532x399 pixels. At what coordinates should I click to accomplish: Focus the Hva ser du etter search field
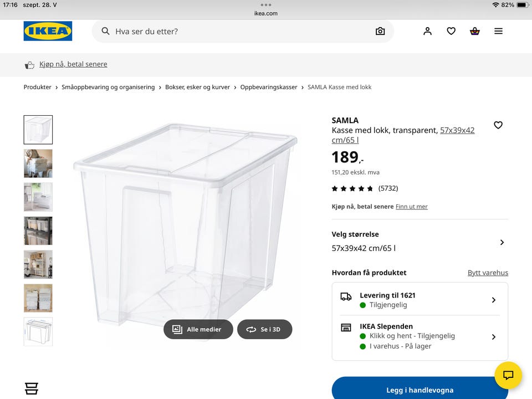click(238, 32)
